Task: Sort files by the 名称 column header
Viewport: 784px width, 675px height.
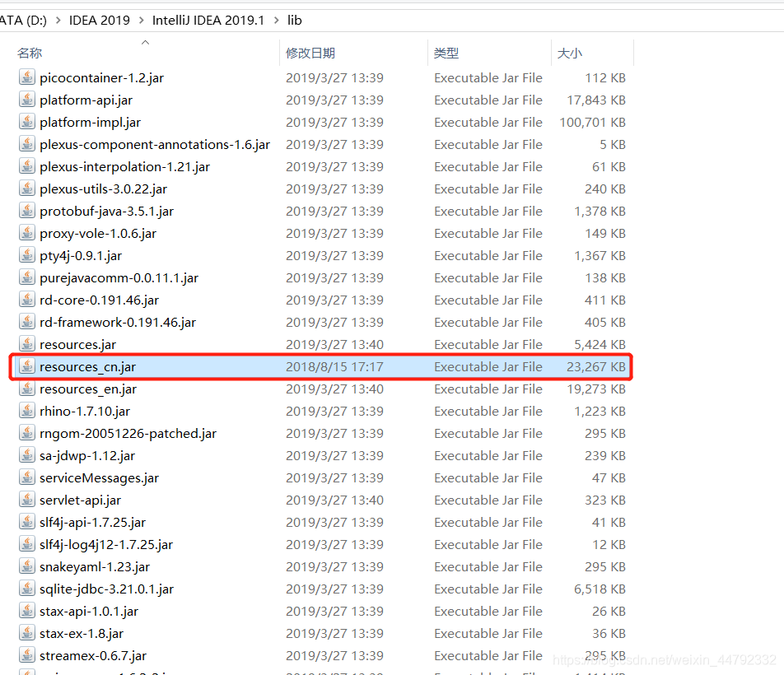Action: tap(30, 53)
